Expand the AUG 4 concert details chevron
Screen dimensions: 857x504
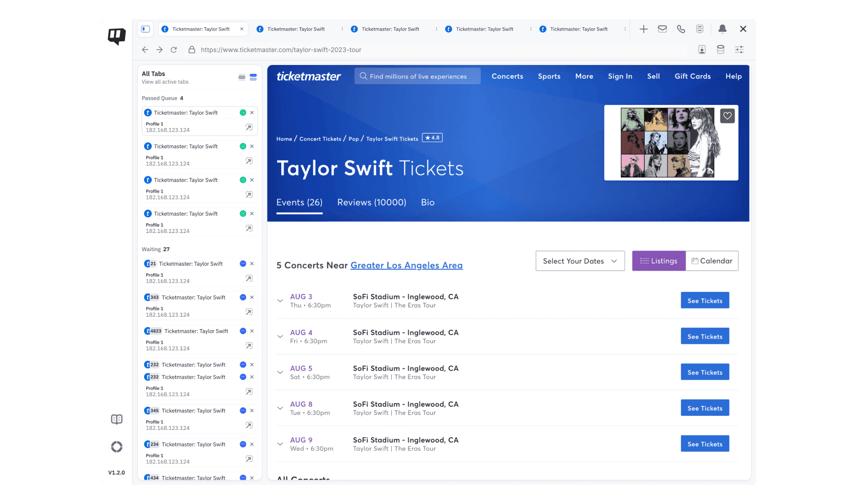click(x=280, y=337)
